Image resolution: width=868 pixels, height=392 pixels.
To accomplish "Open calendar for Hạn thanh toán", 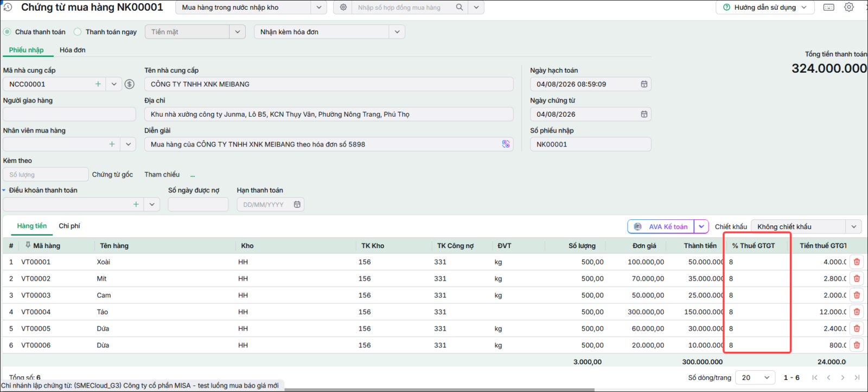I will point(297,205).
